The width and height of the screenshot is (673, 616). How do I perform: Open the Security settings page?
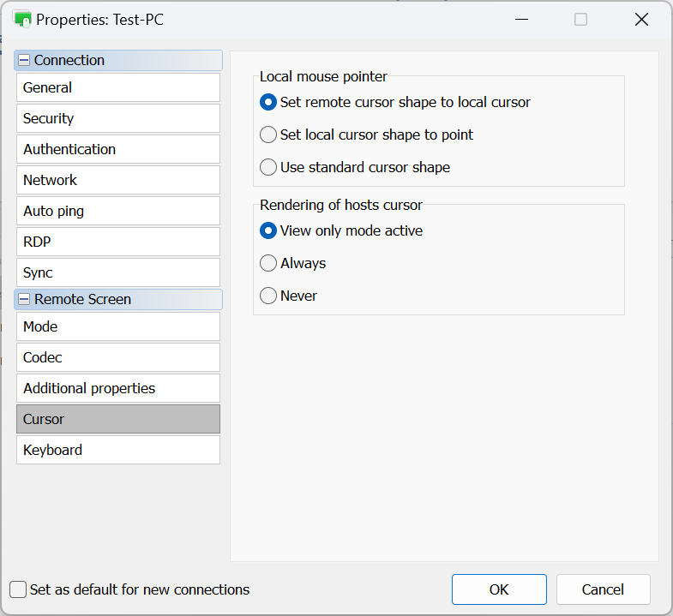[117, 118]
